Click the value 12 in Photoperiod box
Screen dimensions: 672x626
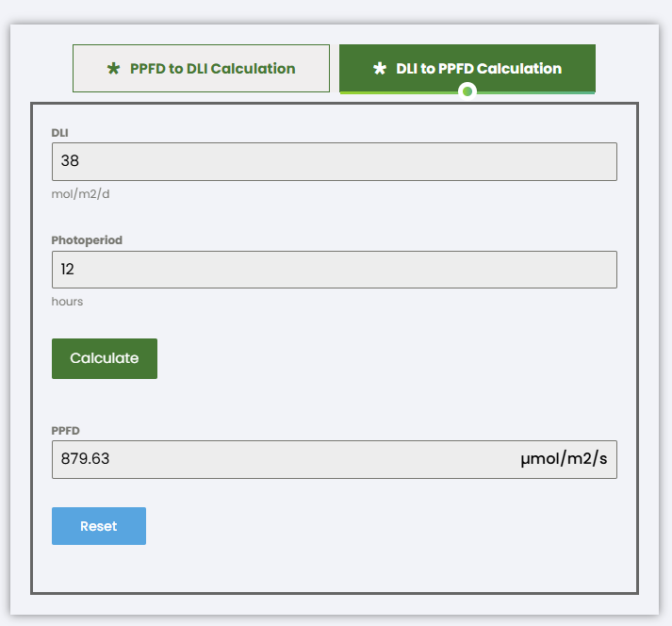pyautogui.click(x=68, y=270)
